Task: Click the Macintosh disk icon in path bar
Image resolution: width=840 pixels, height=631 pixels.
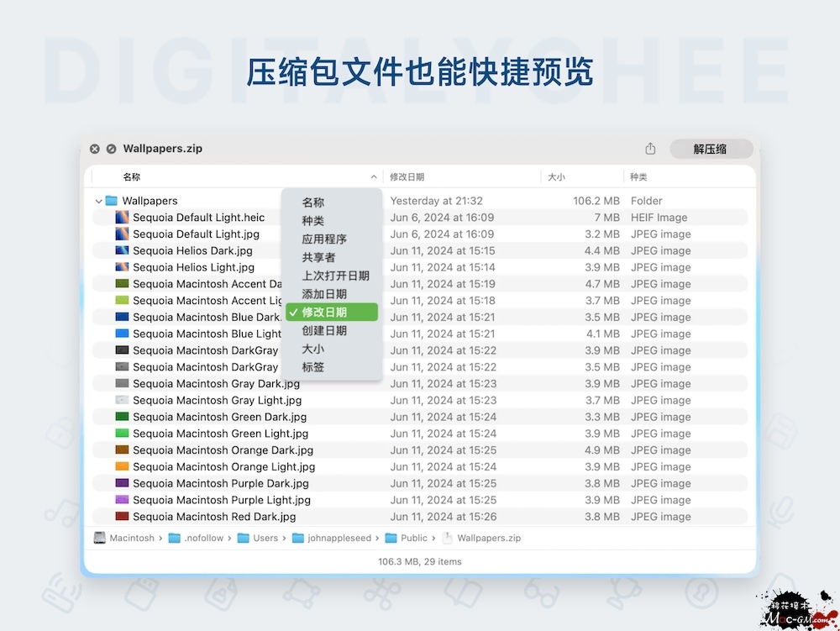Action: 100,538
